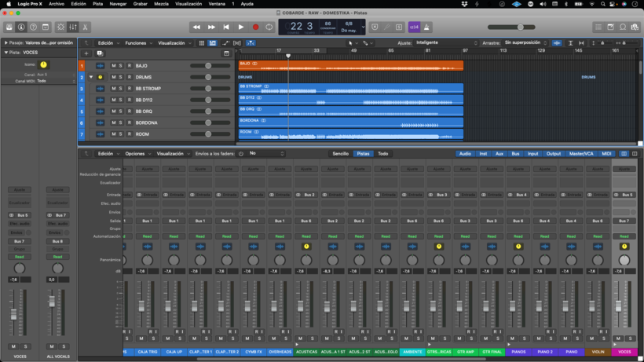Click the yellow icon in track inspector

coord(43,64)
